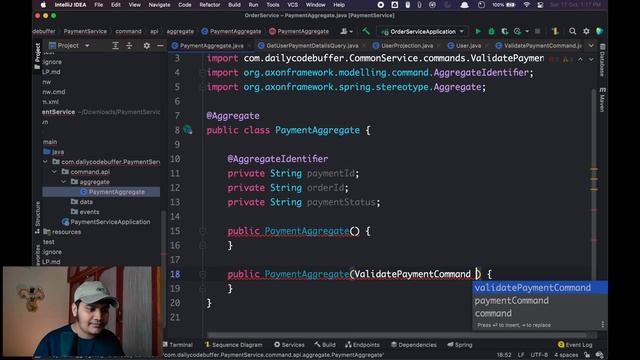Viewport: 640px width, 360px height.
Task: Toggle the Project side tool button
Action: coord(37,56)
